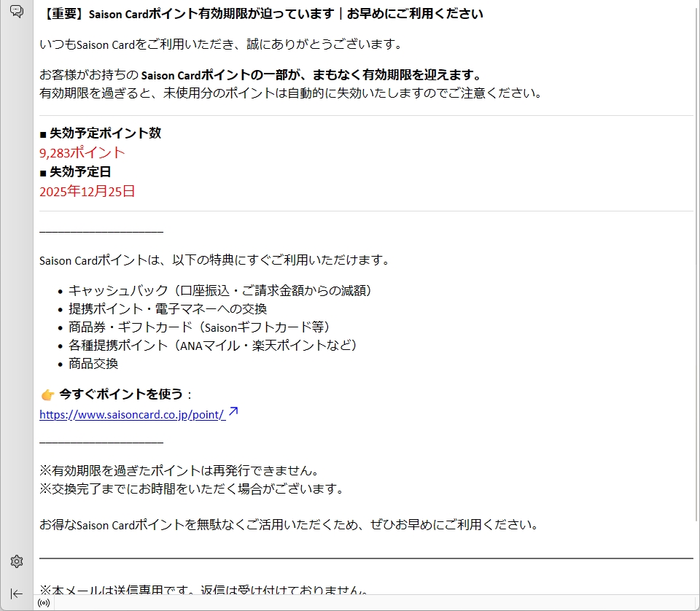Click the external-link arrow beside the URL
The height and width of the screenshot is (611, 700).
pyautogui.click(x=233, y=413)
